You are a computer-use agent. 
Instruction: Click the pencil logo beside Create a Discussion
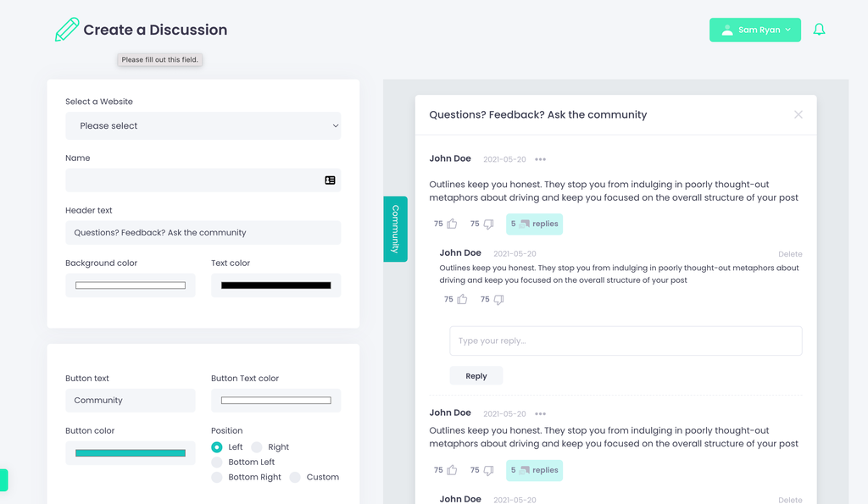[67, 30]
